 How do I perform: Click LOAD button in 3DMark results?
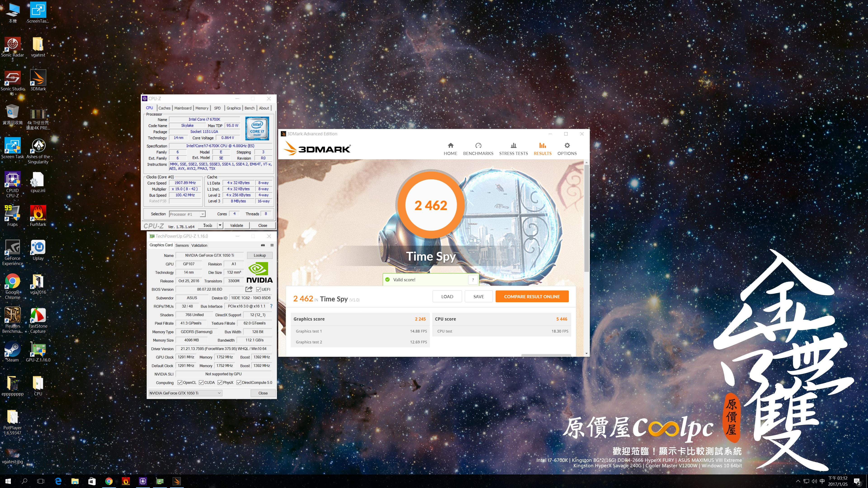(447, 296)
